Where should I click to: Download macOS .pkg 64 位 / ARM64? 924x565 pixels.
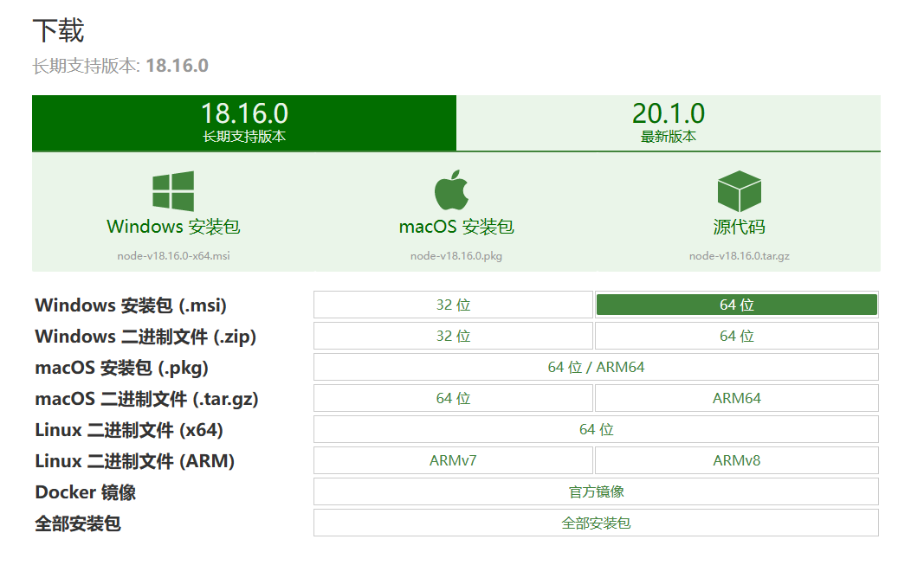[596, 367]
